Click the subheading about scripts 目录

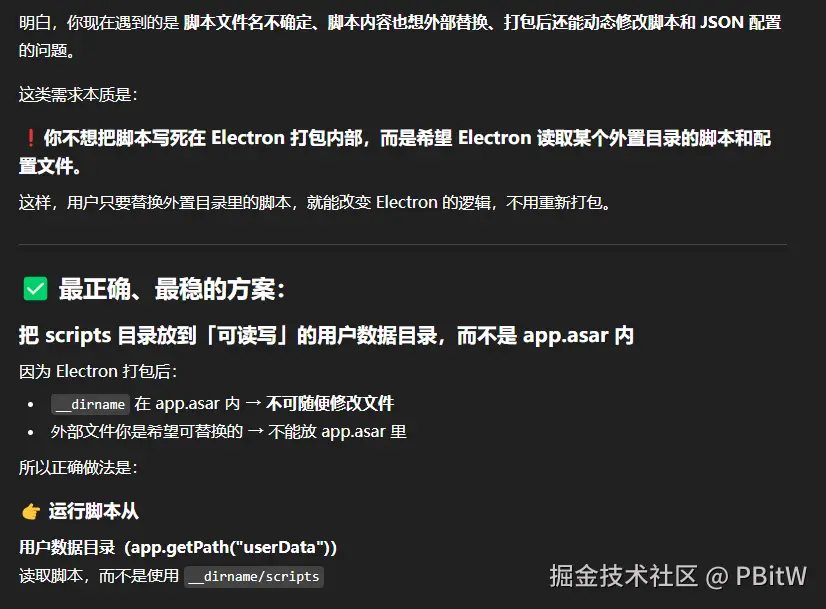[326, 336]
